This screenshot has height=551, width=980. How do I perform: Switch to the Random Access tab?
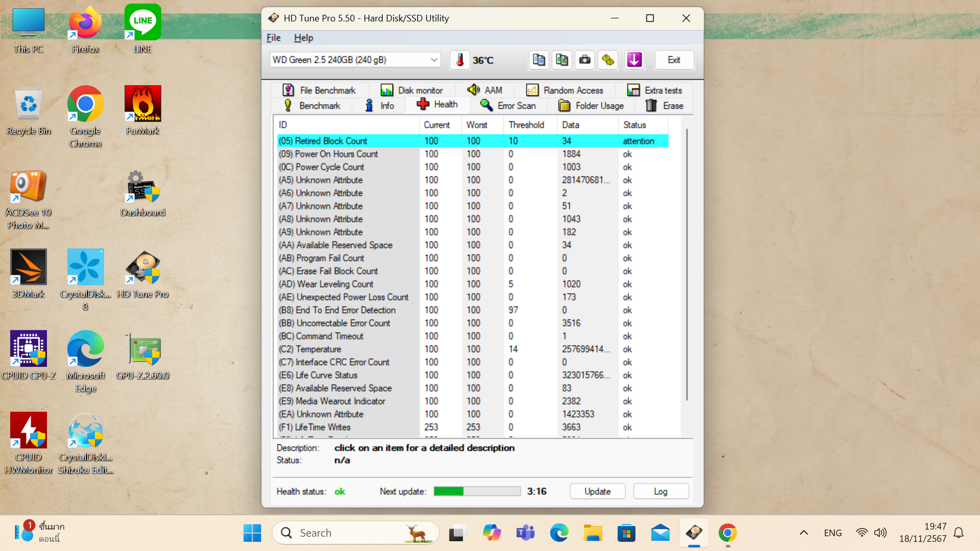point(565,90)
